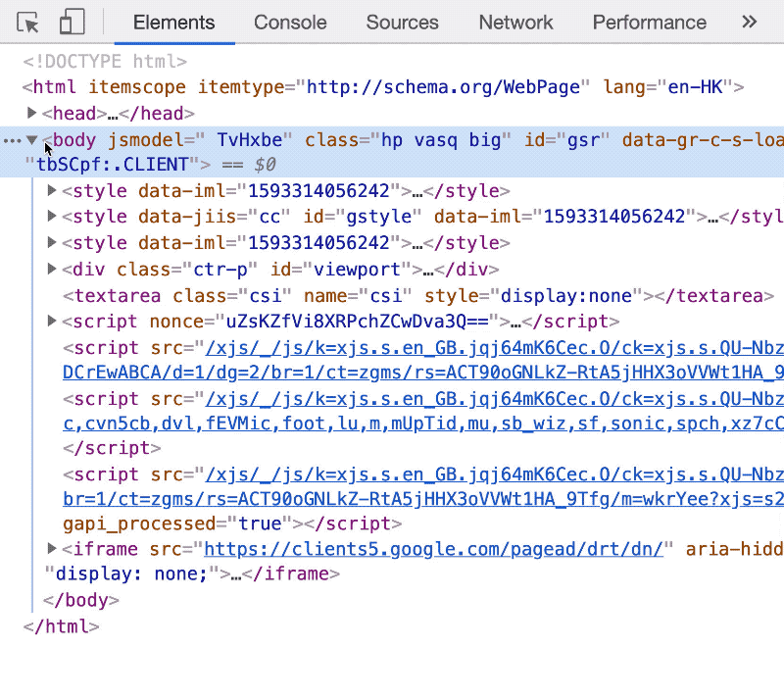784x698 pixels.
Task: Open the Sources tab
Action: [403, 23]
